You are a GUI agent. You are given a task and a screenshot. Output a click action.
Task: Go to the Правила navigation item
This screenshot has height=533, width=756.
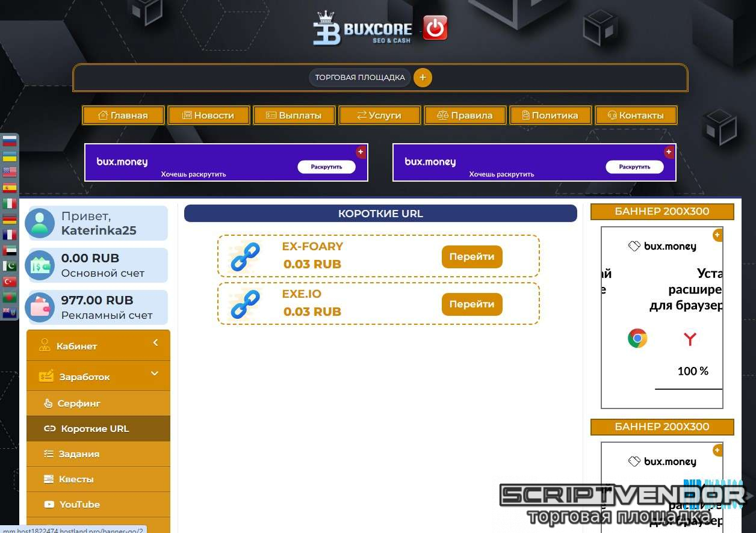465,116
